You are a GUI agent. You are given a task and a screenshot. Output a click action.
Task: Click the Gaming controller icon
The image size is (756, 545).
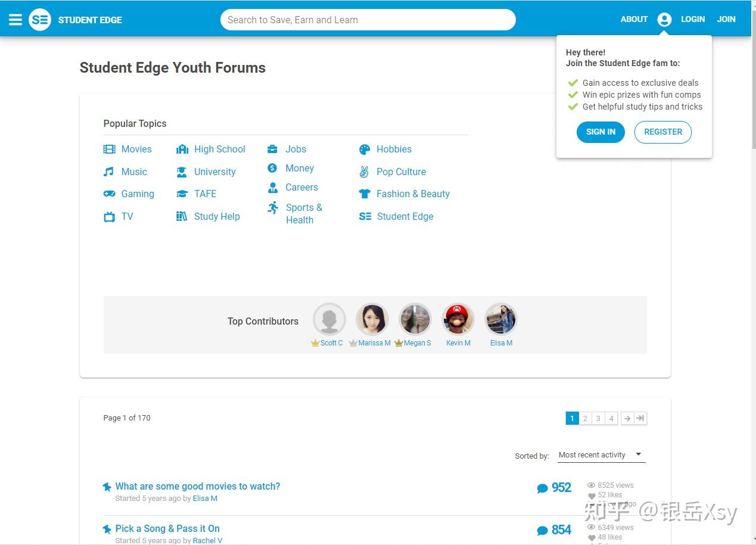click(x=109, y=194)
